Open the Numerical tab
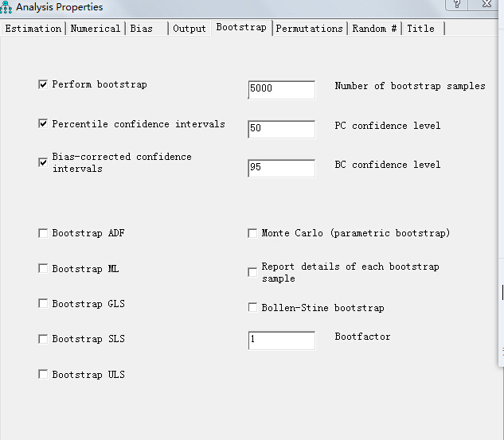Screen dimensions: 504x440 click(x=96, y=29)
